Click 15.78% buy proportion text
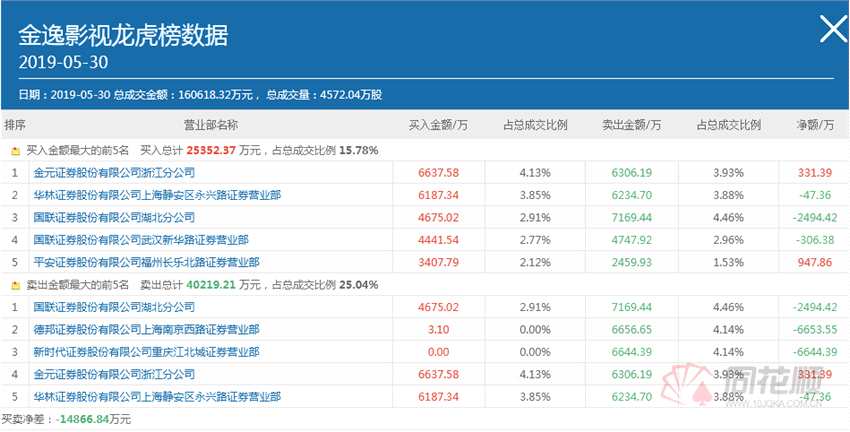Screen dimensions: 850x432 coord(359,151)
